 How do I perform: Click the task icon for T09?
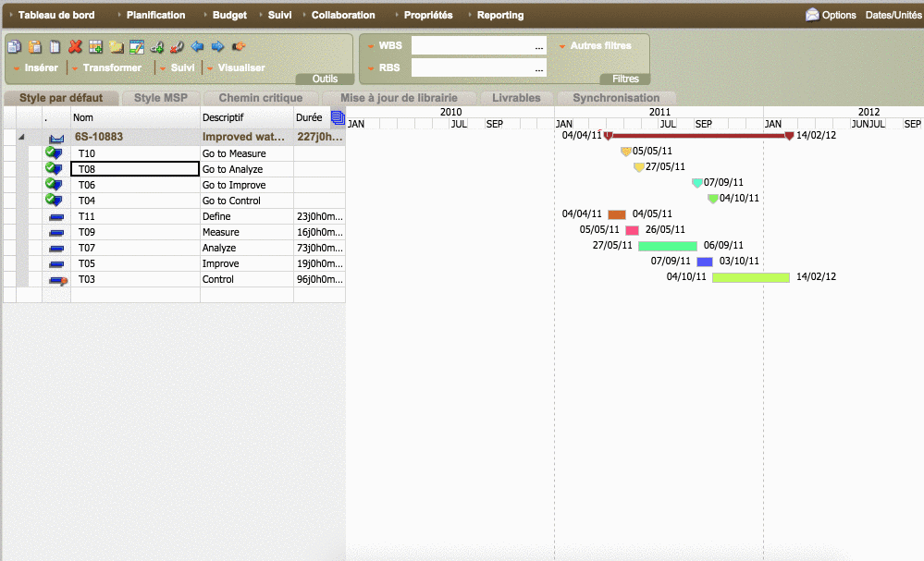pos(56,233)
